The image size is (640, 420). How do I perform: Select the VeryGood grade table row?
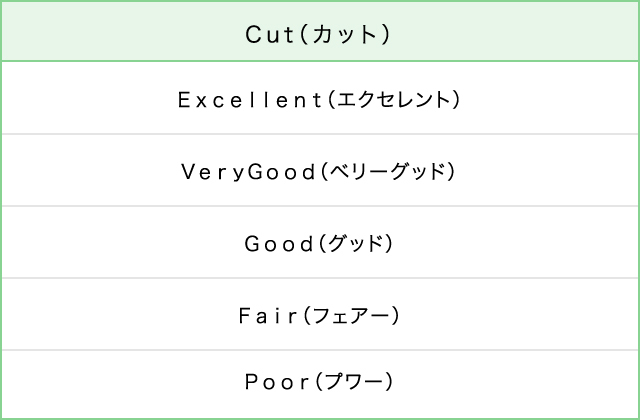tap(100, 171)
